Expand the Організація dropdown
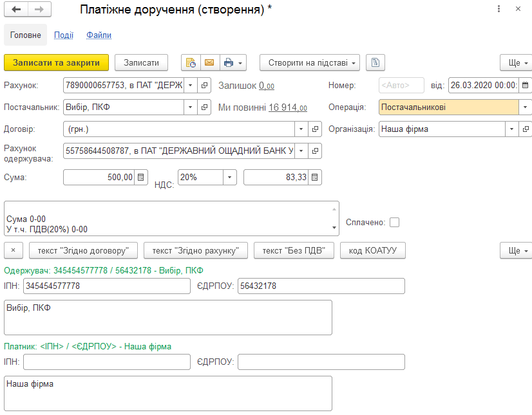The width and height of the screenshot is (532, 415). [x=511, y=129]
